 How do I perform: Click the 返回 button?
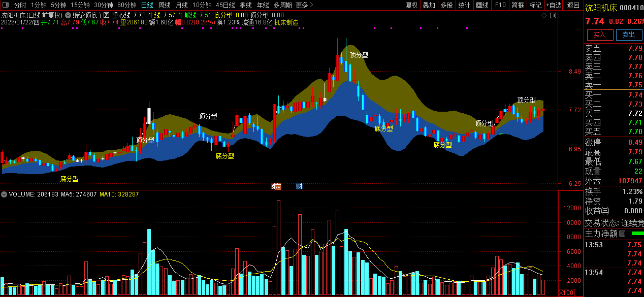click(x=573, y=5)
